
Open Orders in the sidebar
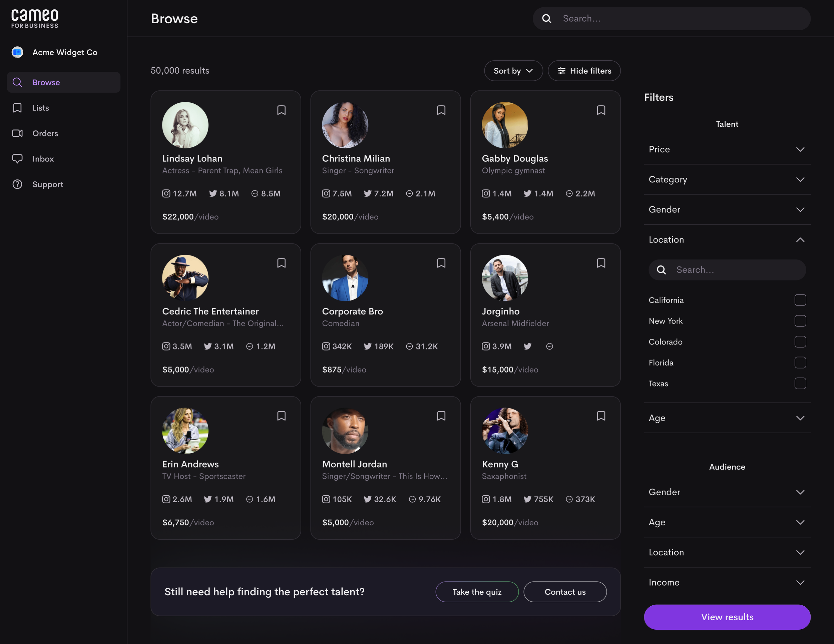[x=45, y=133]
